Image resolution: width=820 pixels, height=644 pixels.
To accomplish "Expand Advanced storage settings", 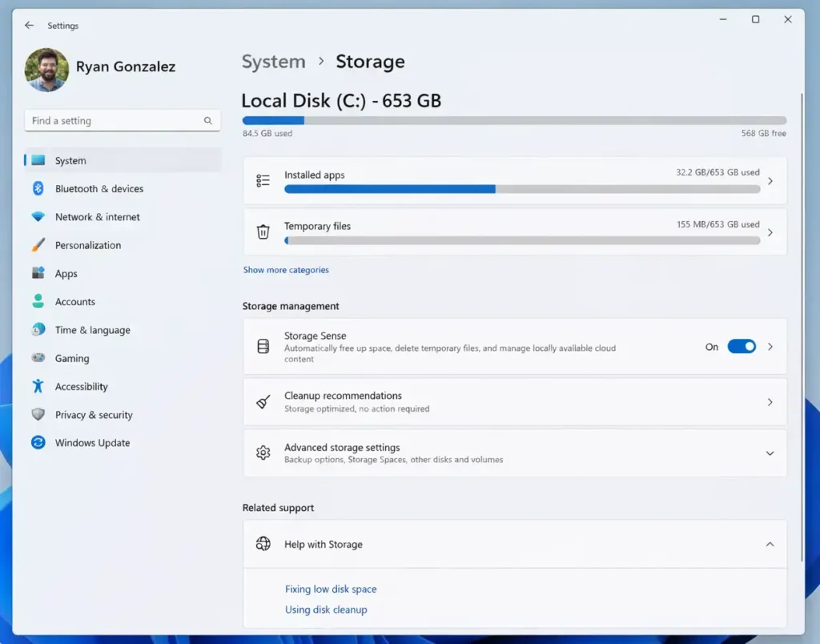I will 770,453.
